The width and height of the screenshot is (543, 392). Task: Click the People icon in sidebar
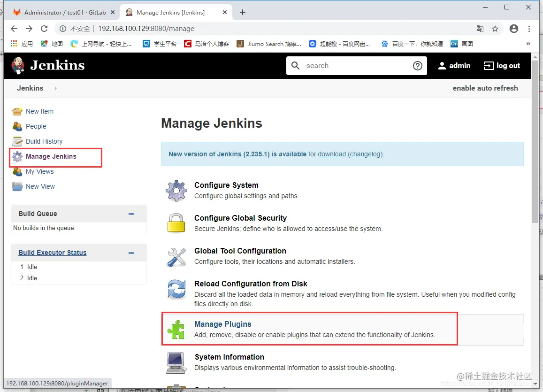tap(17, 126)
